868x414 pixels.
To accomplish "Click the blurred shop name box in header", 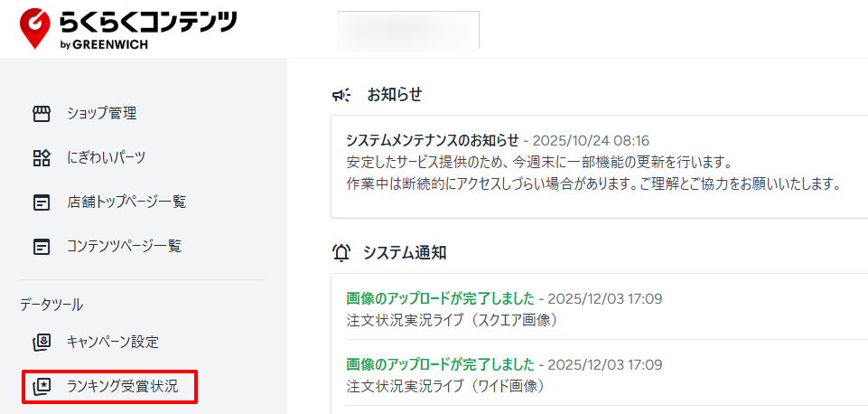I will (408, 30).
